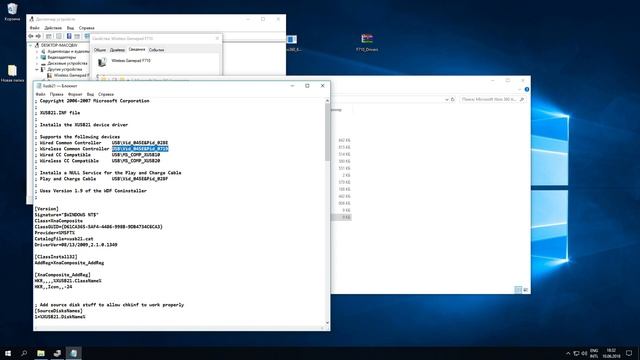Viewport: 640px width, 360px height.
Task: Click the blue help icon in Explorer window
Action: [527, 89]
